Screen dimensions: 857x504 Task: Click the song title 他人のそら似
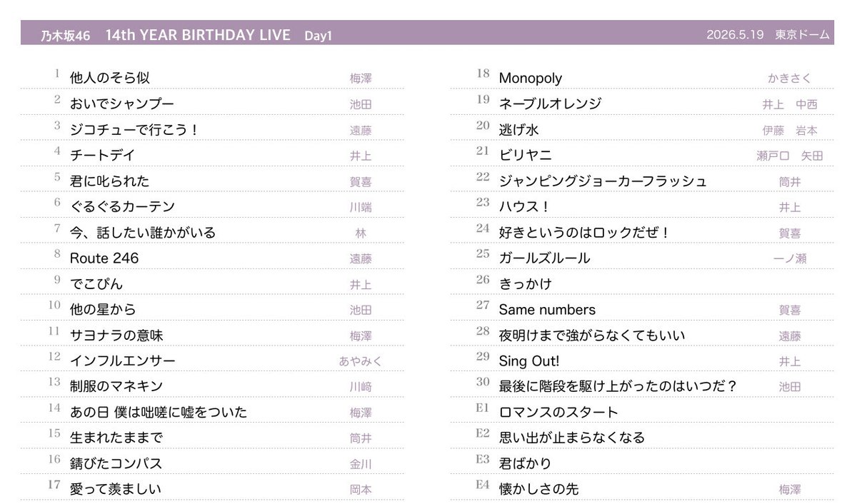click(x=109, y=78)
